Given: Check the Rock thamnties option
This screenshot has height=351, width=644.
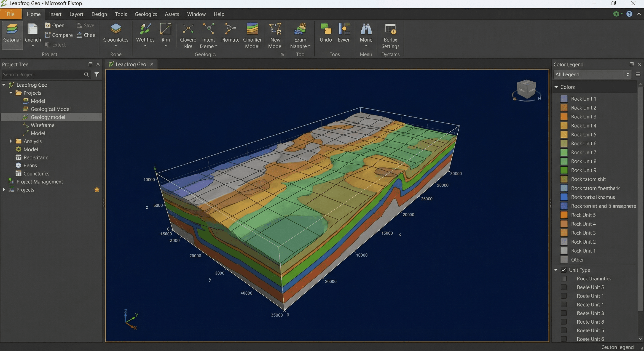Looking at the screenshot, I should click(x=564, y=278).
